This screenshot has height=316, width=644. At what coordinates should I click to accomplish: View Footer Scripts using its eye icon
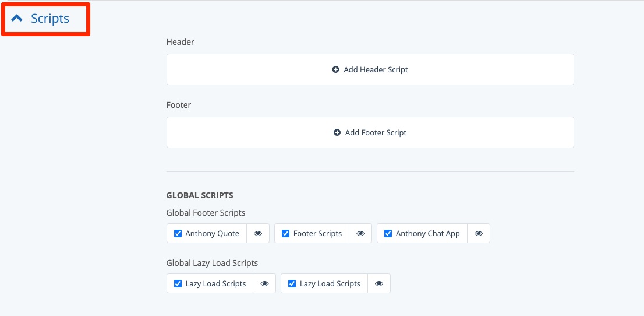pyautogui.click(x=360, y=233)
